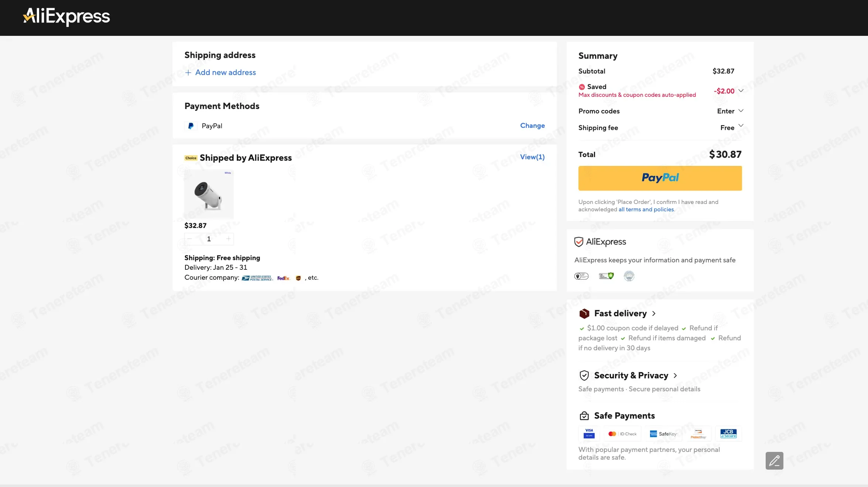Click the green-shield security certification badge
Screen dimensions: 868x487
pos(606,276)
